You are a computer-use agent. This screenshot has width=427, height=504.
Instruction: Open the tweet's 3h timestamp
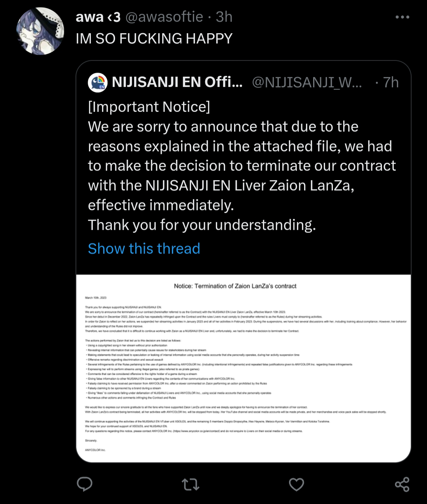point(224,17)
